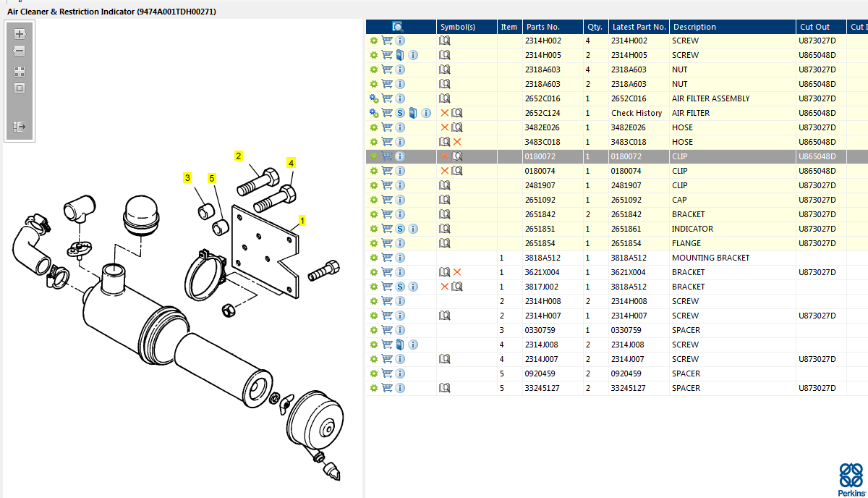
Task: Select yellow callout 4 on the diagram
Action: pyautogui.click(x=291, y=164)
